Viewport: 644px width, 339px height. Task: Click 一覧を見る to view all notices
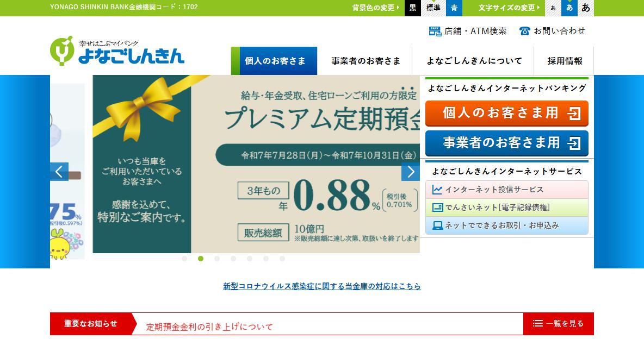(559, 323)
